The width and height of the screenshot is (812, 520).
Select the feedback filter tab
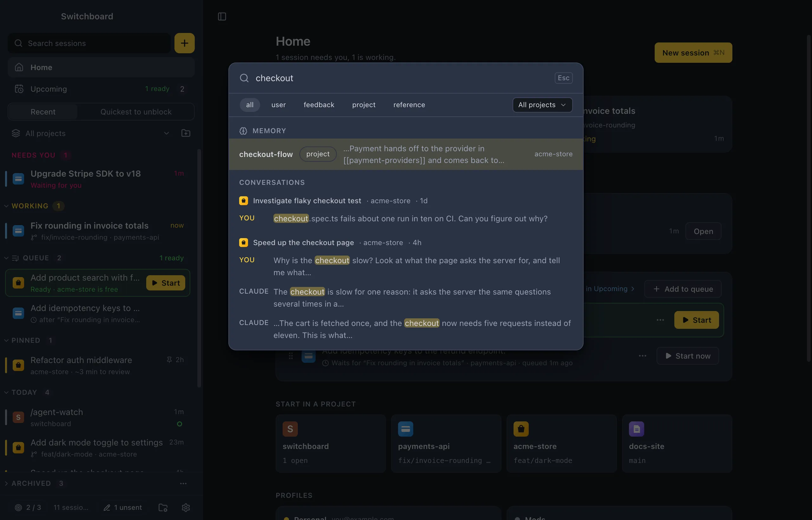[319, 105]
